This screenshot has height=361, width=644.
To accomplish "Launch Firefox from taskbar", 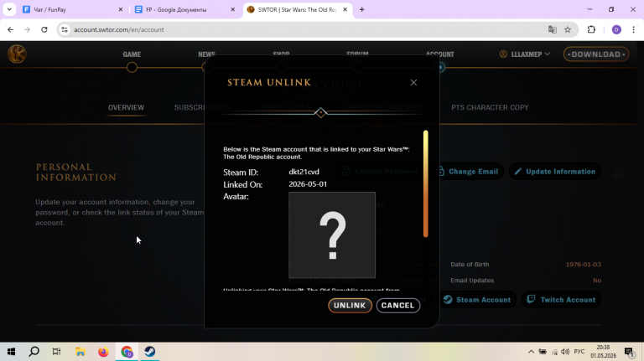I will [103, 352].
